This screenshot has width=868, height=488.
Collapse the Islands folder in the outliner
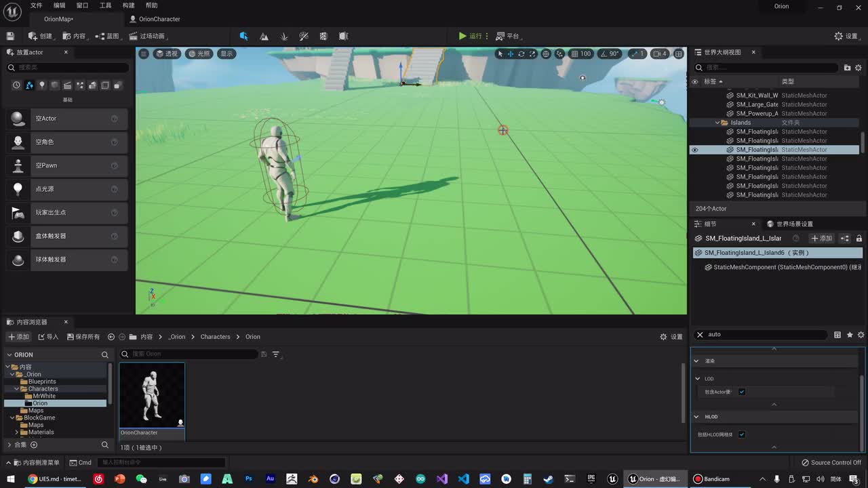click(717, 123)
